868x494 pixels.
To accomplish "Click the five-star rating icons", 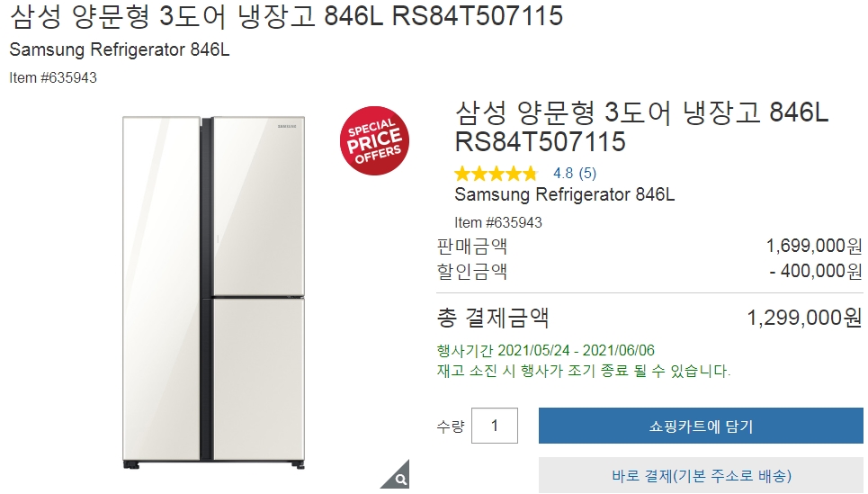I will (x=496, y=174).
